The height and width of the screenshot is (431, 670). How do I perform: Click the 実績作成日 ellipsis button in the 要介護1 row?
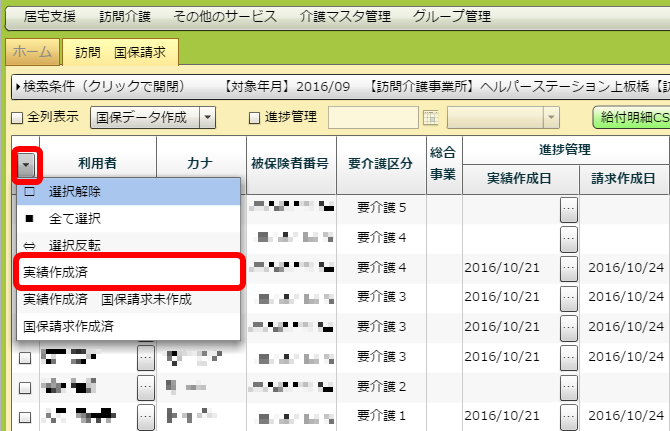[x=569, y=416]
